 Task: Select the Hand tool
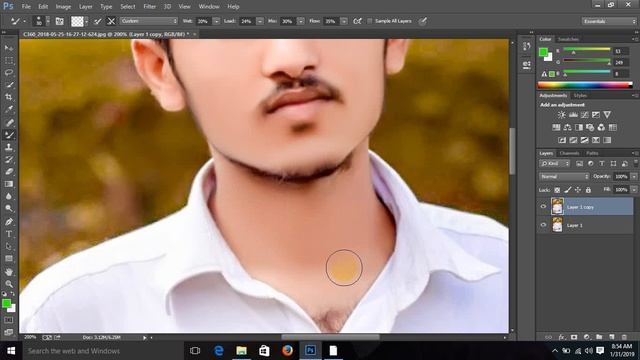9,271
